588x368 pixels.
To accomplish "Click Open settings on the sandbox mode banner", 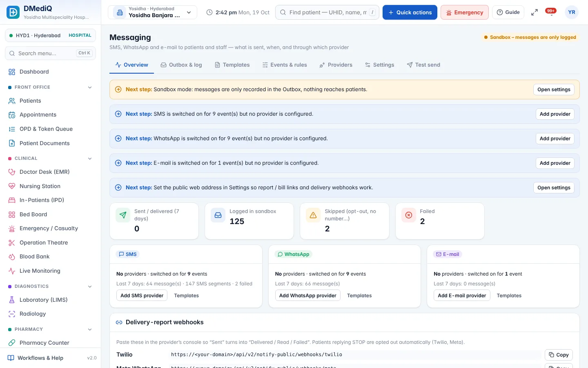I will point(554,90).
